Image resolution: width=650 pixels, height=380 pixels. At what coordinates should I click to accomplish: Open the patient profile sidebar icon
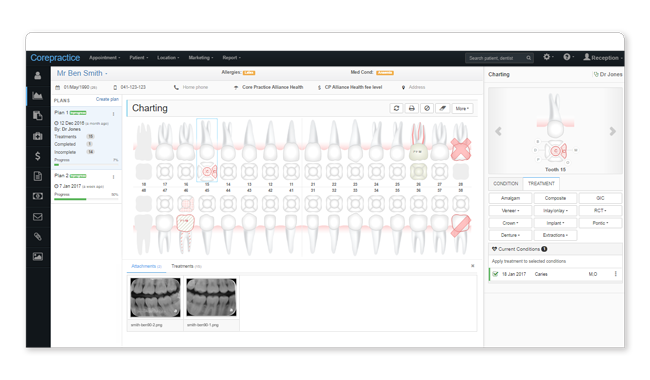point(38,75)
